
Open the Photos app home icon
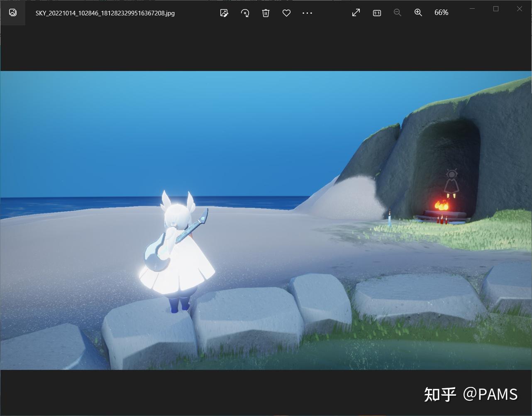point(13,12)
